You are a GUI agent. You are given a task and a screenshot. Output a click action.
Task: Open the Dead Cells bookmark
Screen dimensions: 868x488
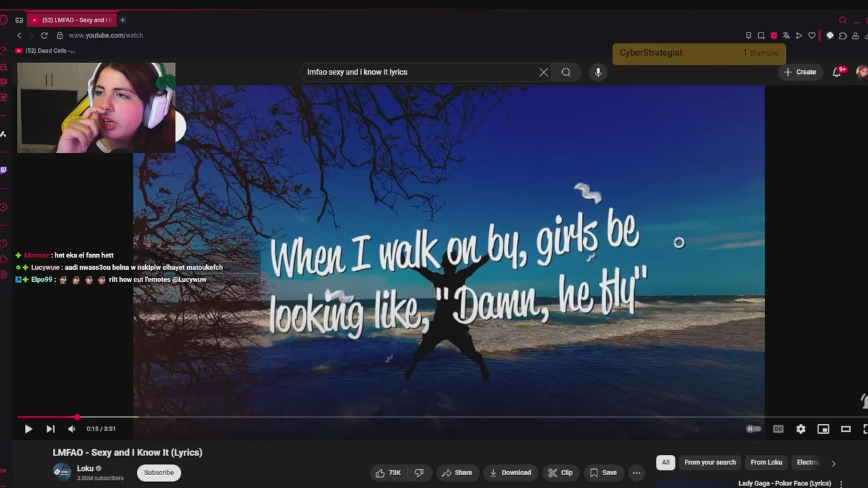45,51
